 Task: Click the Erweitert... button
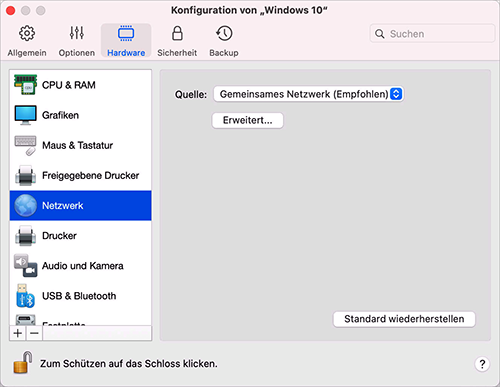click(248, 120)
